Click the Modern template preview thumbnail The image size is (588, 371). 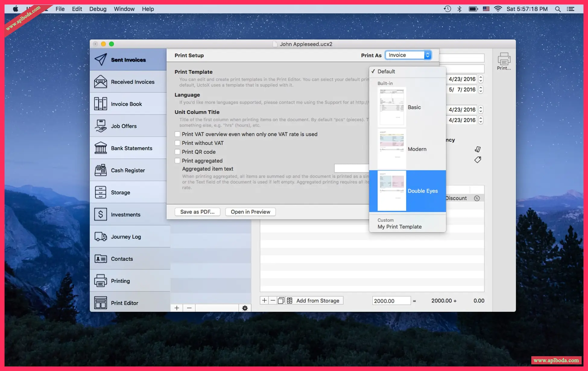pos(392,149)
